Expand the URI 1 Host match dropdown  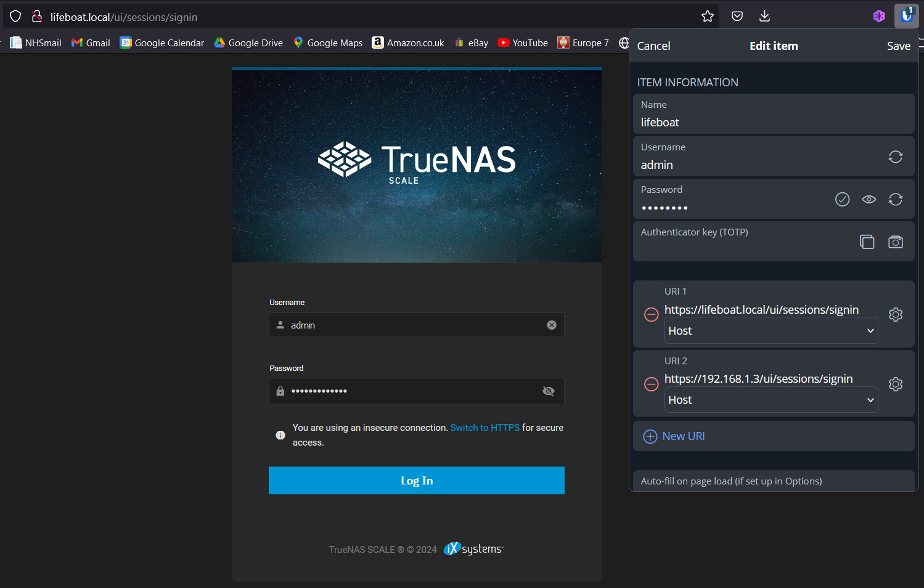(771, 330)
